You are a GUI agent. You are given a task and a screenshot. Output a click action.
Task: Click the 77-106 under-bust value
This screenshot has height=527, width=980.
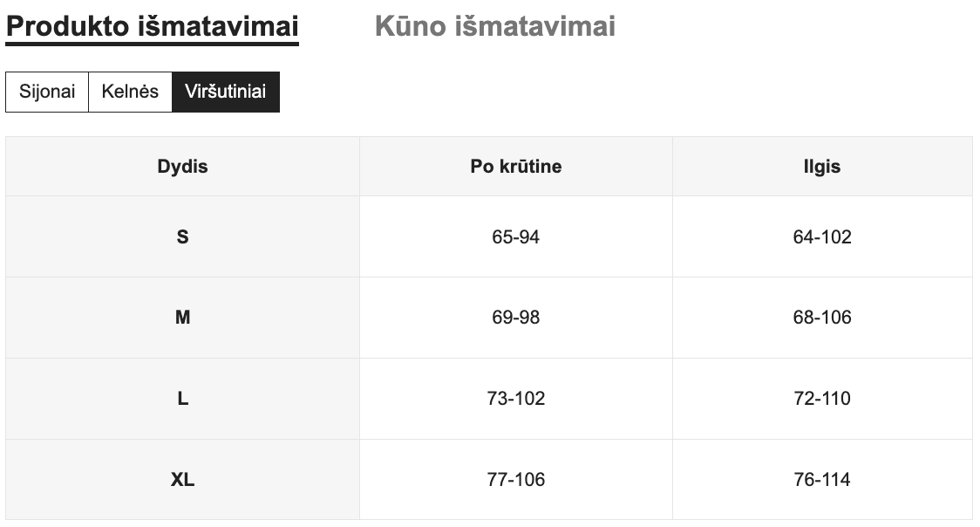(x=515, y=479)
